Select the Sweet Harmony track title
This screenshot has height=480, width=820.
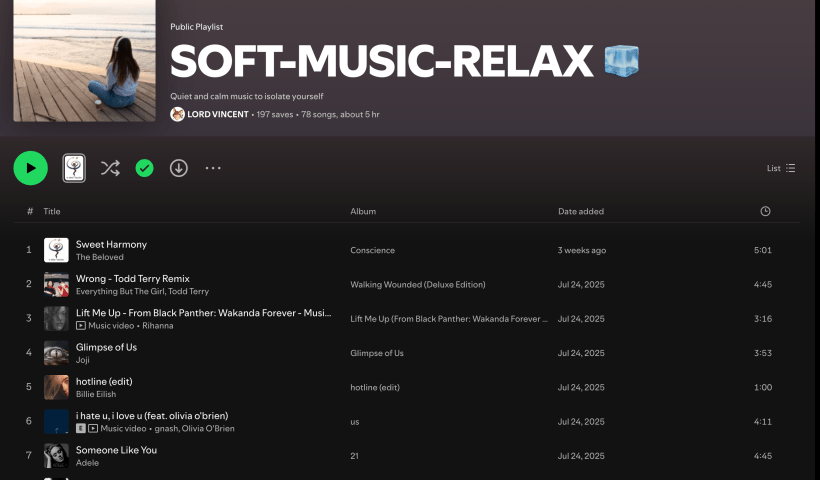111,244
